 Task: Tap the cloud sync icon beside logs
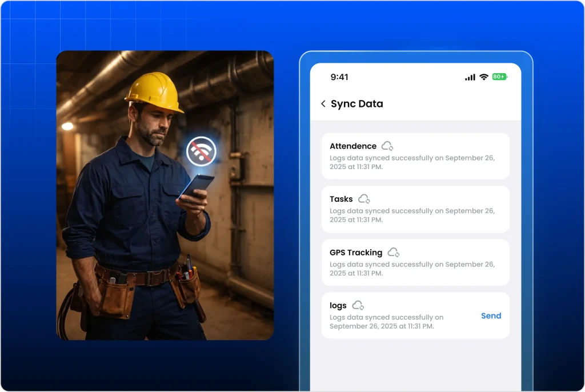tap(358, 305)
